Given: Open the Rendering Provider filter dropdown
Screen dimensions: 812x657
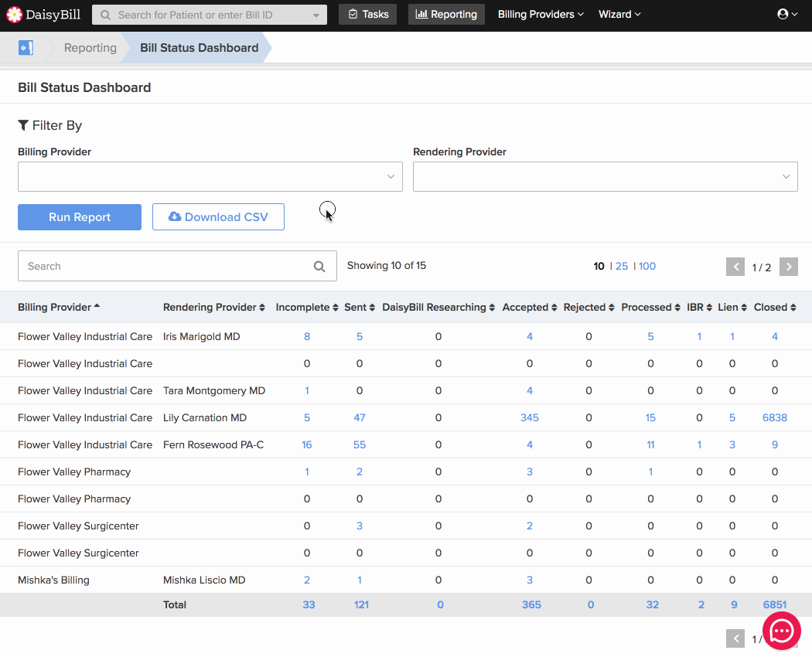Looking at the screenshot, I should [x=606, y=176].
